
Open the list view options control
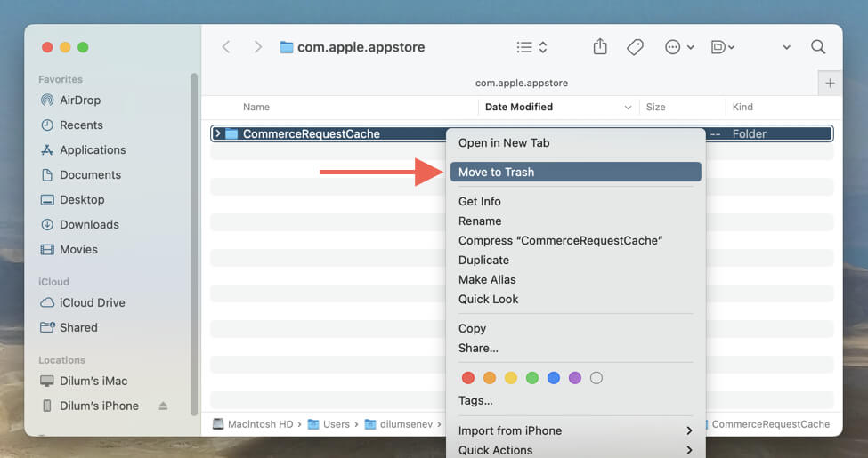tap(531, 47)
